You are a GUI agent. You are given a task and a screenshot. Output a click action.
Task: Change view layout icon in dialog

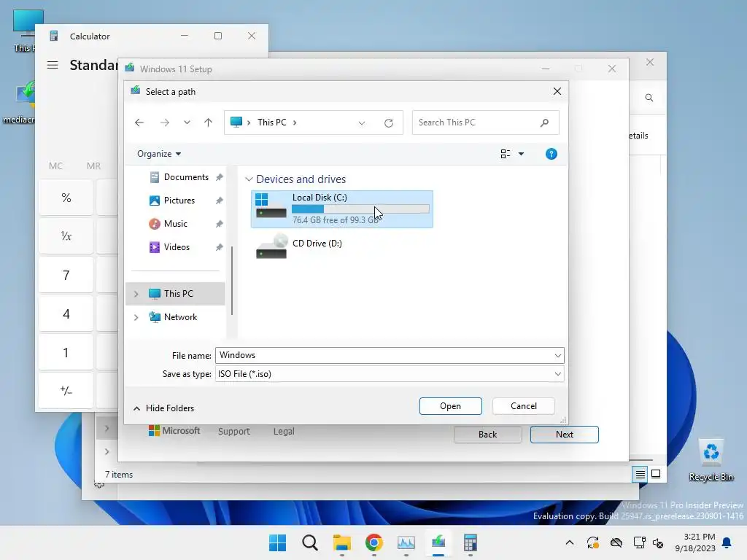pyautogui.click(x=506, y=154)
